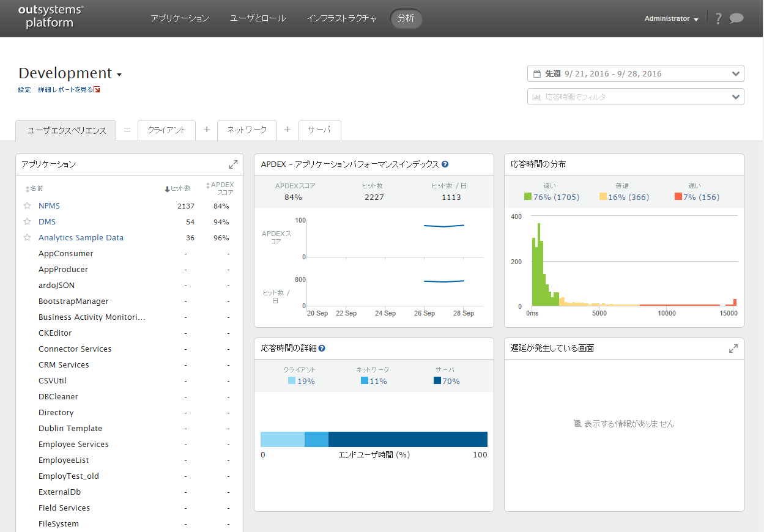The image size is (764, 532).
Task: Expand the slow screens panel arrows icon
Action: tap(733, 349)
